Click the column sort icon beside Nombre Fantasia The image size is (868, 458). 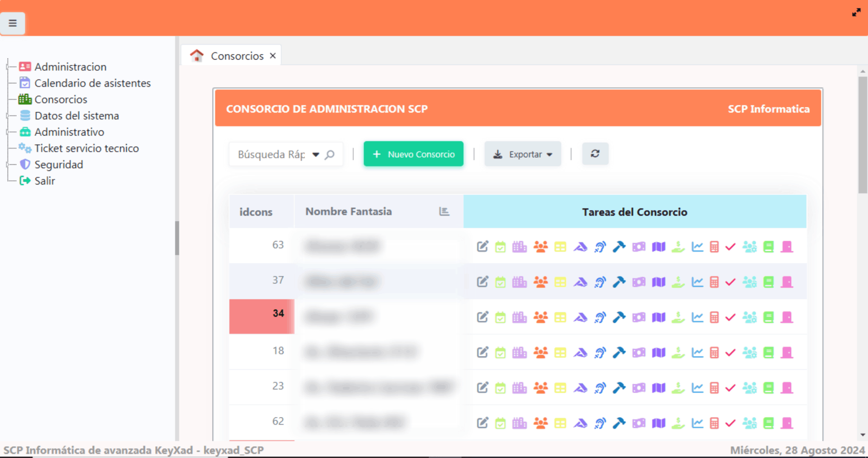pos(444,211)
